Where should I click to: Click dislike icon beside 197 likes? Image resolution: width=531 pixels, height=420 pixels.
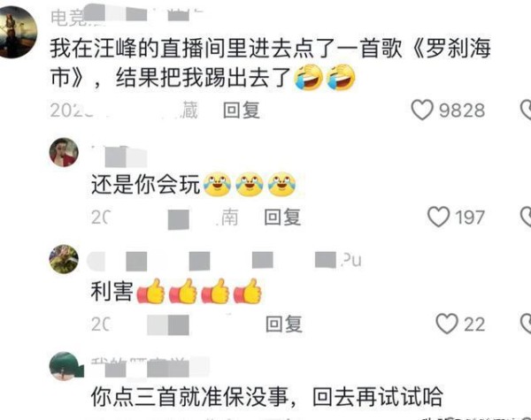(526, 217)
